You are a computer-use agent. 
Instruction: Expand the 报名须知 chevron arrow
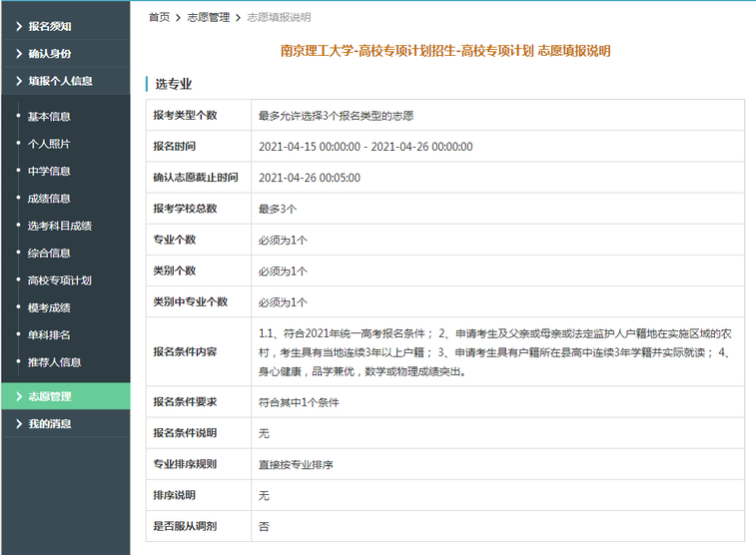(19, 26)
